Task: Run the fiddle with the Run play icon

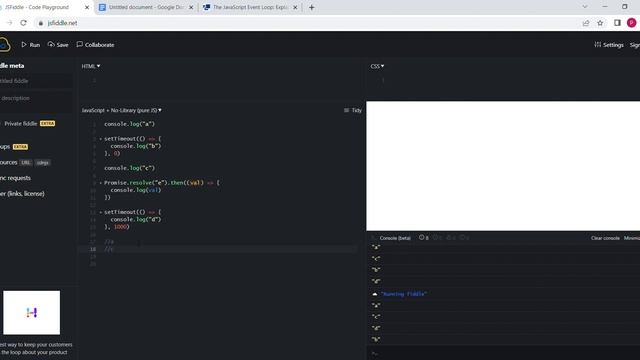Action: pos(24,44)
